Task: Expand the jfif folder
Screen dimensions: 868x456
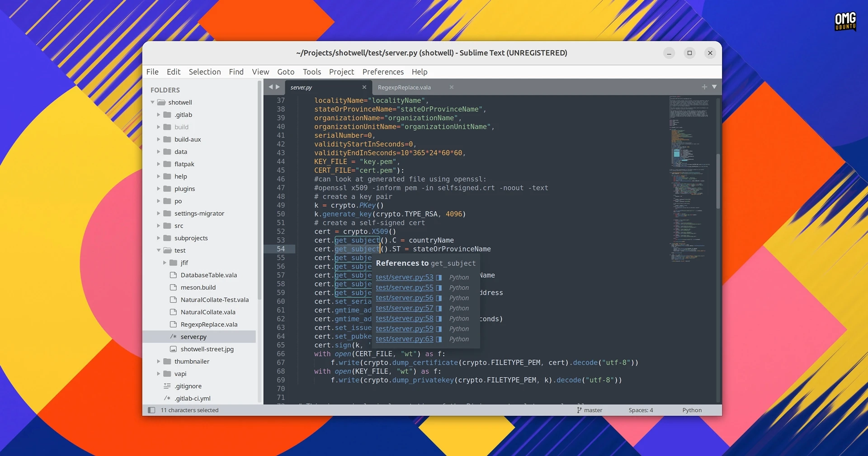Action: coord(165,263)
